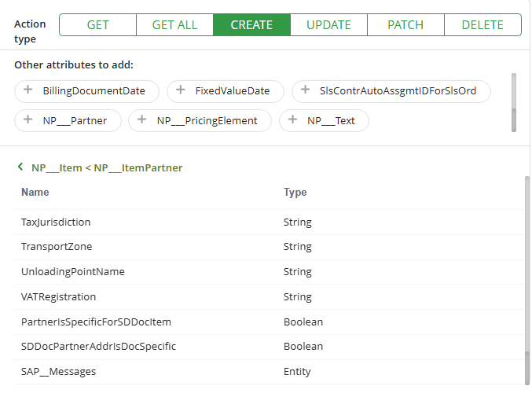Add the NP___PricingElement attribute label
The image size is (532, 397).
click(x=207, y=121)
